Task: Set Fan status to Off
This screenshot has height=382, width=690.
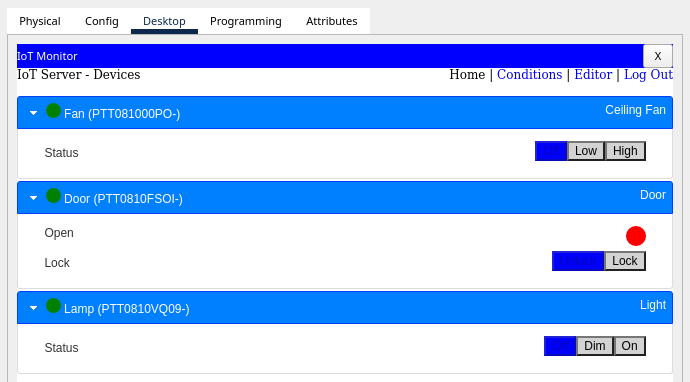Action: tap(551, 151)
